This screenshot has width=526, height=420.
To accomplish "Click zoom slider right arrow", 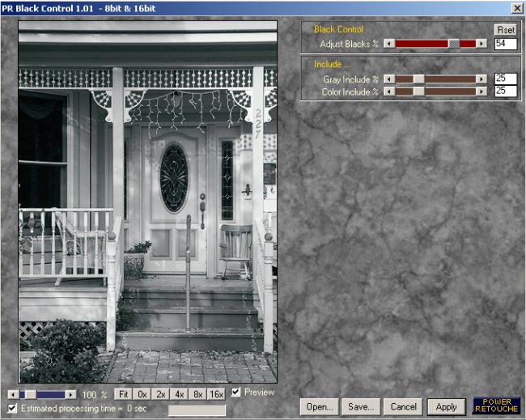I will [70, 395].
